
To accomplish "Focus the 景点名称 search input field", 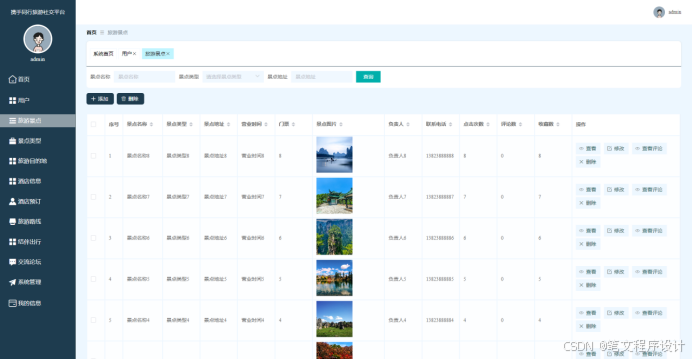I will point(145,77).
